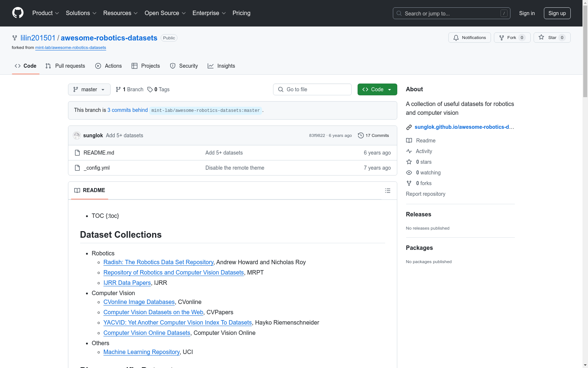
Task: Switch to Pull requests tab
Action: pos(65,66)
